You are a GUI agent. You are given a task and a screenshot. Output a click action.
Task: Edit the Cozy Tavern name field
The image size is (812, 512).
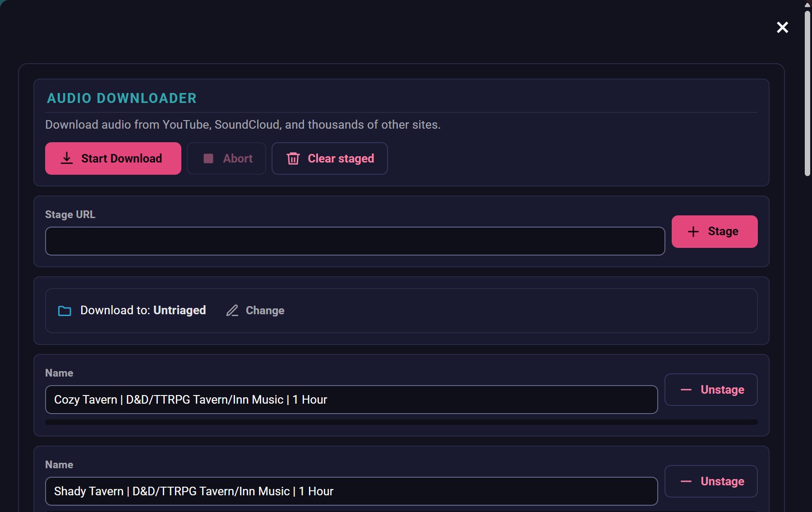[351, 400]
